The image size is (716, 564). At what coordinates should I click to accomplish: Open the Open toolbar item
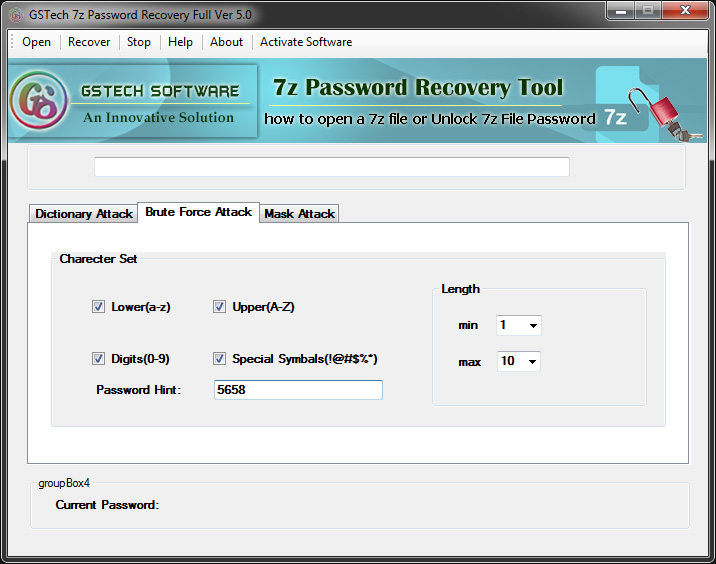pyautogui.click(x=36, y=42)
